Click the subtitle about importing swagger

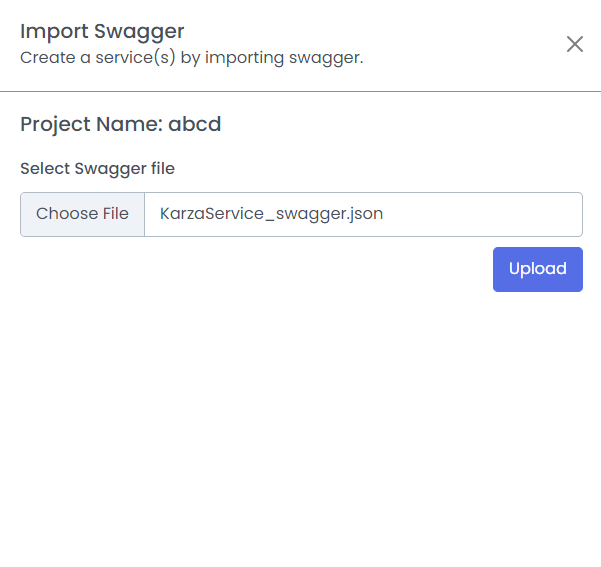point(192,58)
